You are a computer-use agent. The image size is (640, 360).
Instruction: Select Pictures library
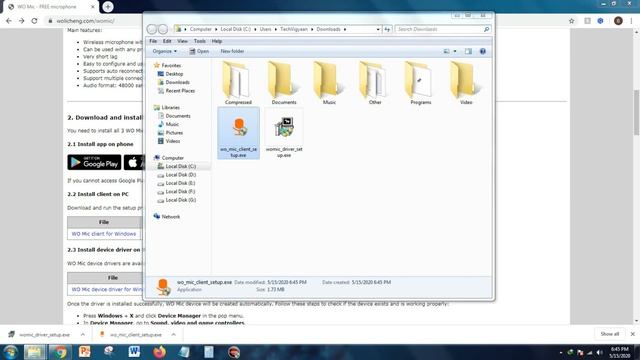[x=170, y=133]
